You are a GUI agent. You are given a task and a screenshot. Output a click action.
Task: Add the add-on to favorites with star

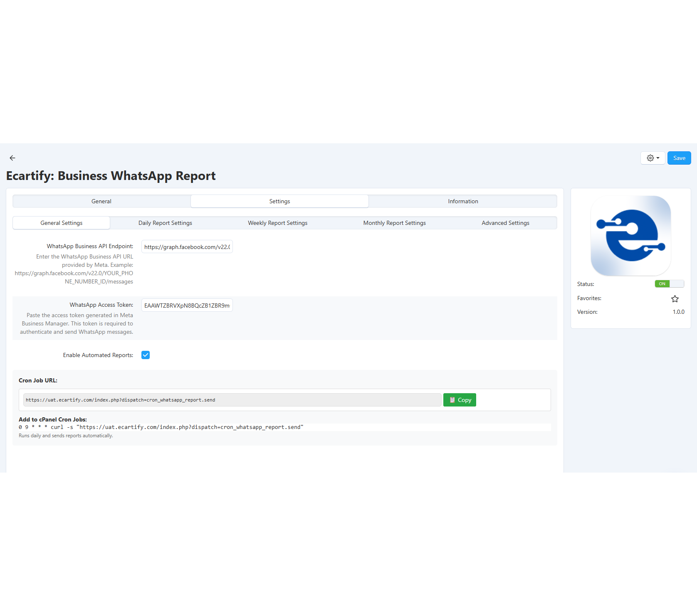click(x=675, y=299)
